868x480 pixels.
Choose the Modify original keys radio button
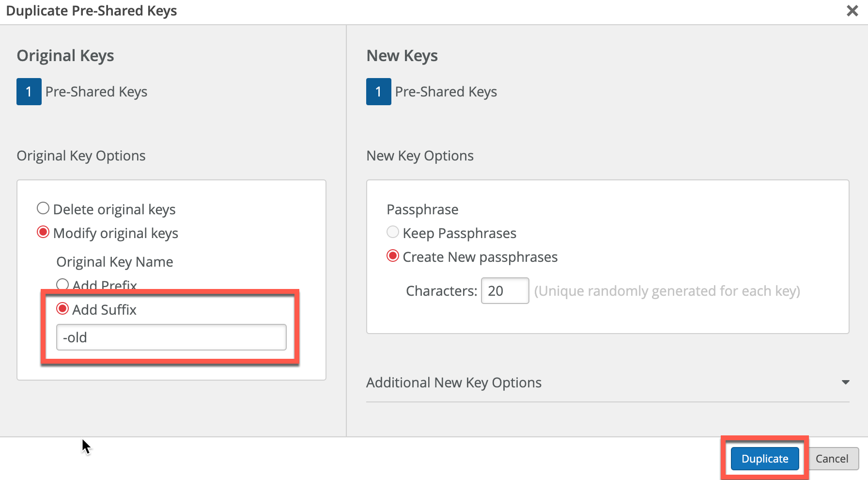pos(44,232)
